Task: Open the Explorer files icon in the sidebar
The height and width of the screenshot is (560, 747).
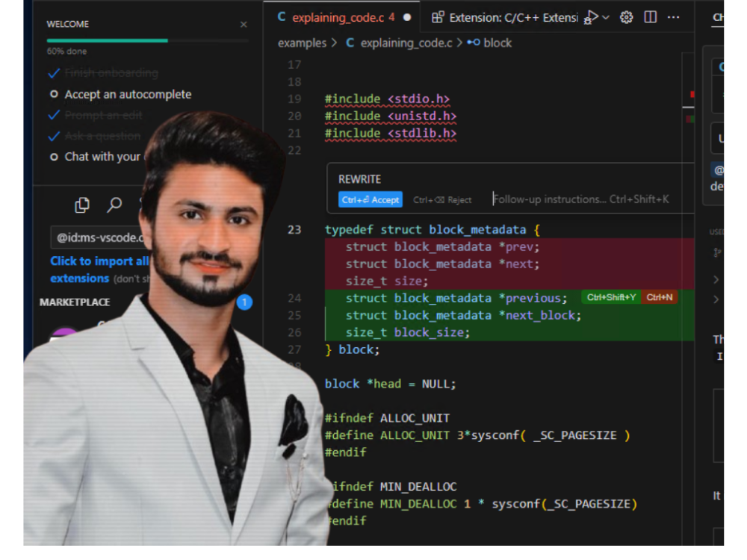Action: coord(82,205)
